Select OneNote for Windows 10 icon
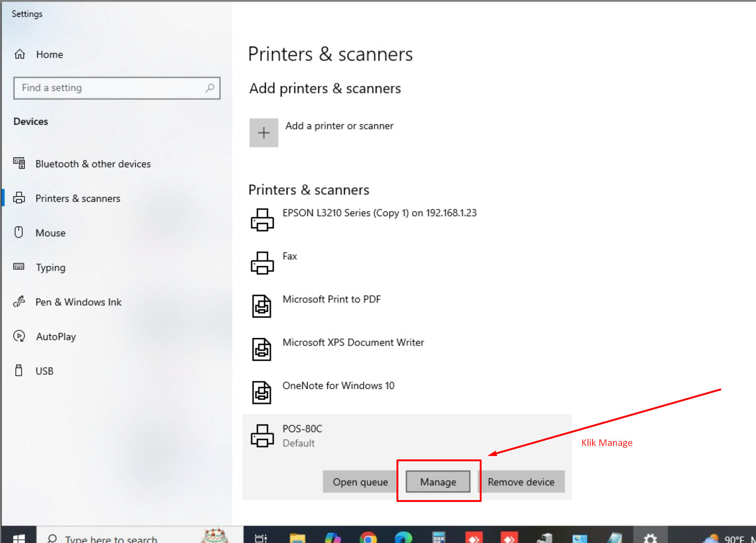 [x=262, y=392]
